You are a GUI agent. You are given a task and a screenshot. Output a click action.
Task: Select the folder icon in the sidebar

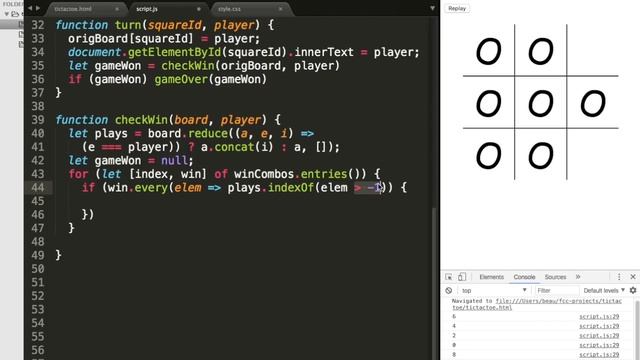15,14
